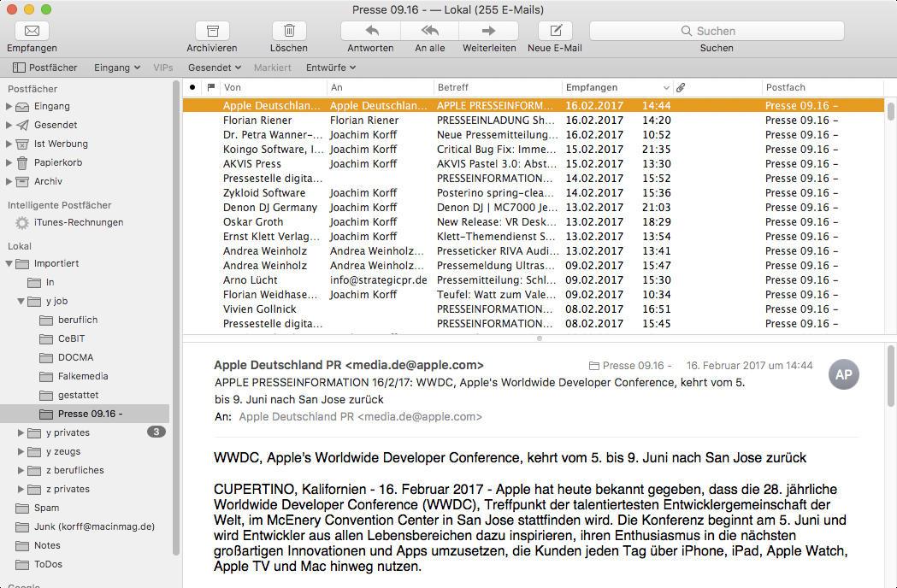Expand the Eingang mailbox triangle
The width and height of the screenshot is (897, 588).
coord(9,106)
